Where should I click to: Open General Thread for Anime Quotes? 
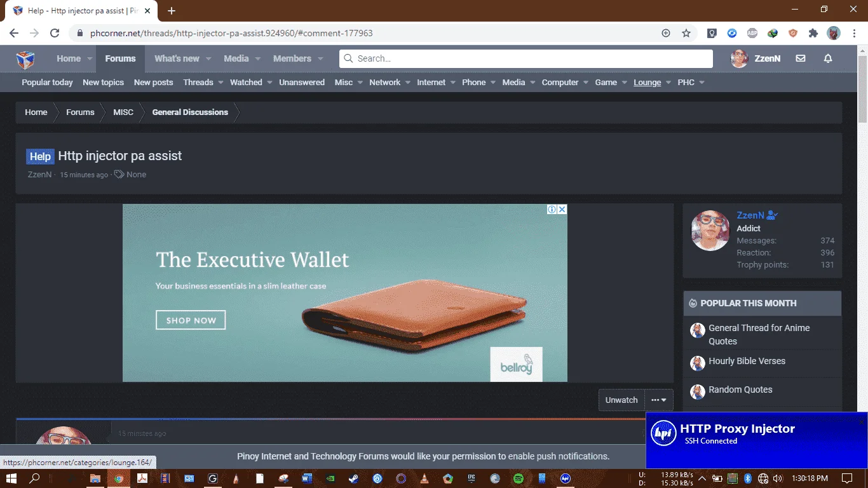[759, 334]
